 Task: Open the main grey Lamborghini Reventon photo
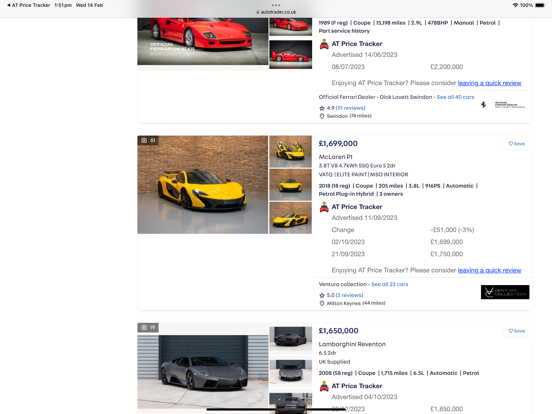[202, 371]
